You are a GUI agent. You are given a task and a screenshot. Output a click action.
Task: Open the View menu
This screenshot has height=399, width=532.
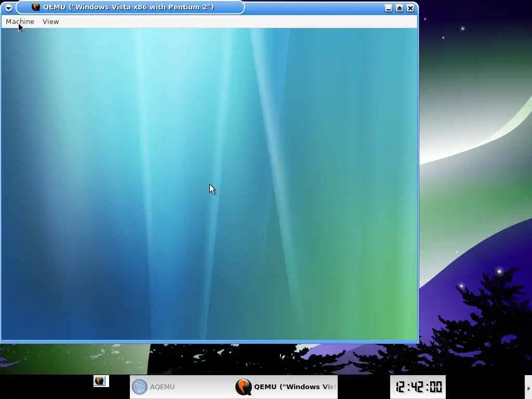click(51, 22)
